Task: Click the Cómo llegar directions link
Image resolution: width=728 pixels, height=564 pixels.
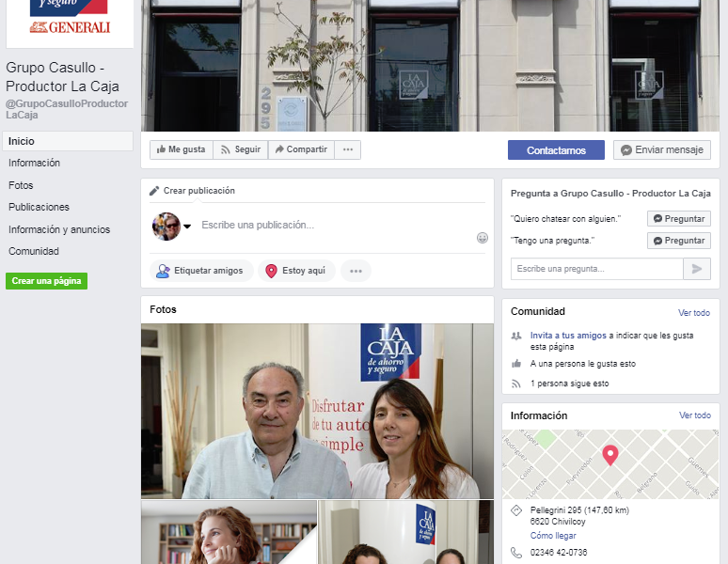Action: point(553,536)
